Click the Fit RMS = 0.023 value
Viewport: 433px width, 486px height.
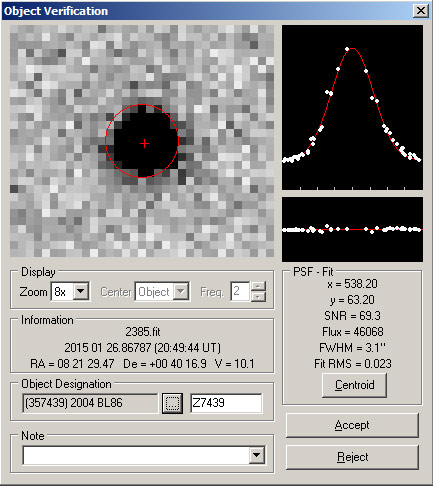pos(352,363)
